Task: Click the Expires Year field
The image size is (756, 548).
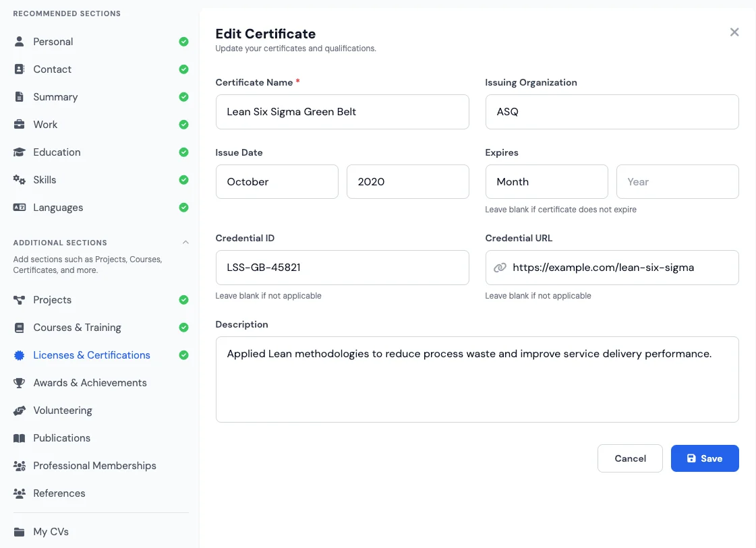Action: coord(677,182)
